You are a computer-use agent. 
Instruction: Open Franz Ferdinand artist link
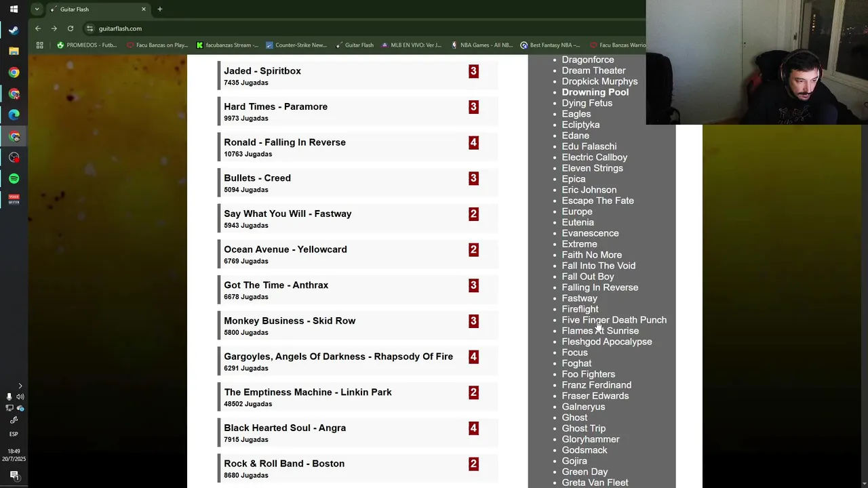[596, 385]
